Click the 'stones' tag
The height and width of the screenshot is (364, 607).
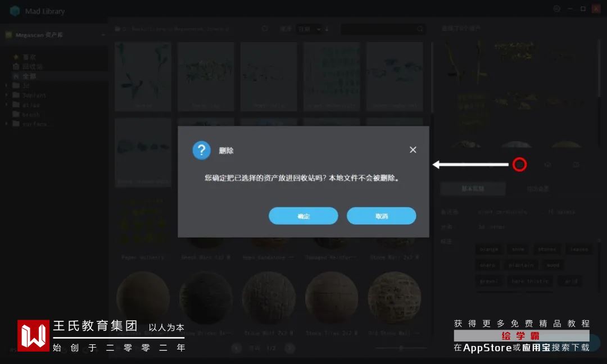click(547, 249)
